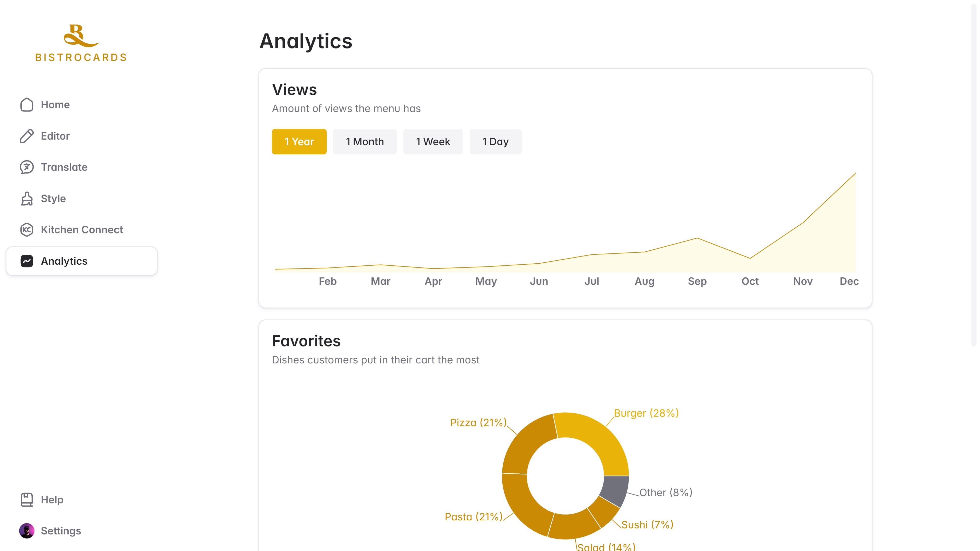Select the 1 Year range
Image resolution: width=980 pixels, height=551 pixels.
click(x=299, y=141)
